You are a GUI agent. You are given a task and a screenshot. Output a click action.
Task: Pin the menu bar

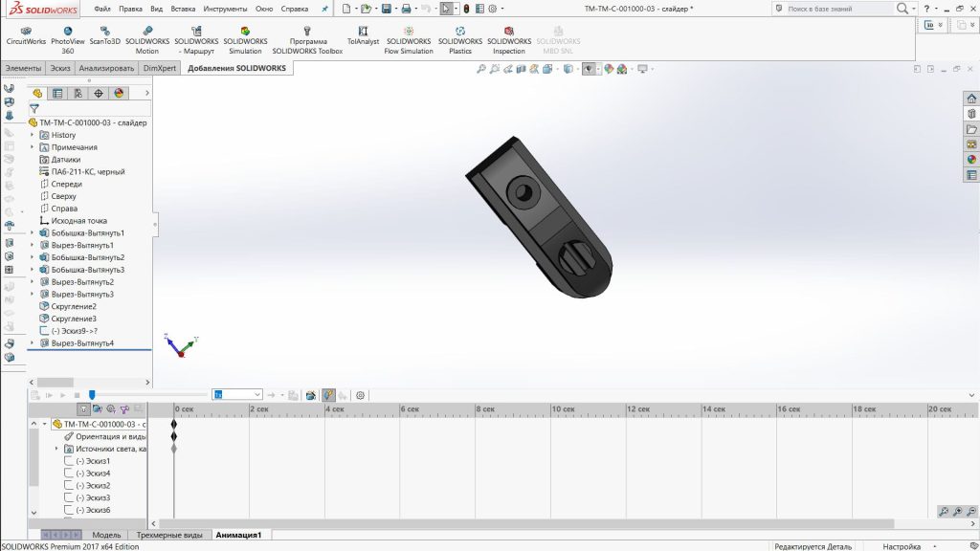(324, 9)
